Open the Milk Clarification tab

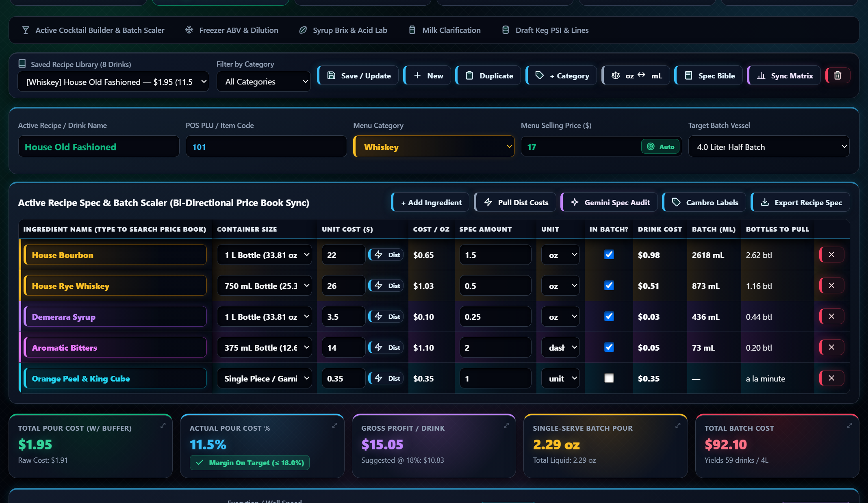[445, 30]
